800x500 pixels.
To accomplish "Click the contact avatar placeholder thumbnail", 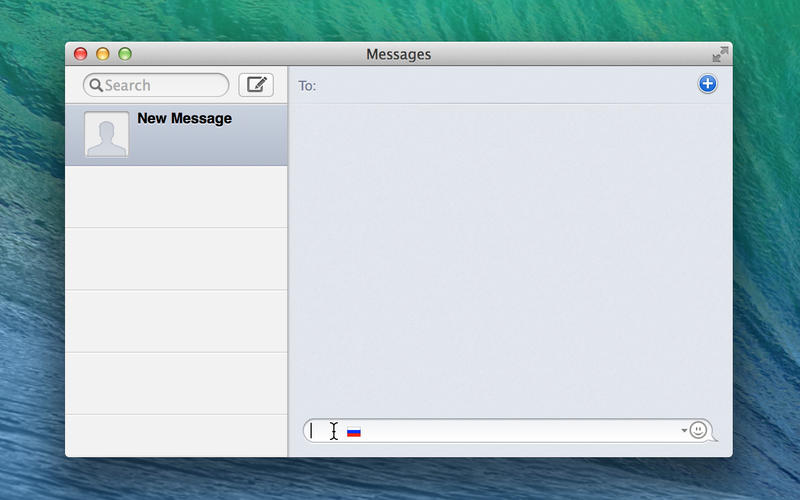I will click(107, 135).
